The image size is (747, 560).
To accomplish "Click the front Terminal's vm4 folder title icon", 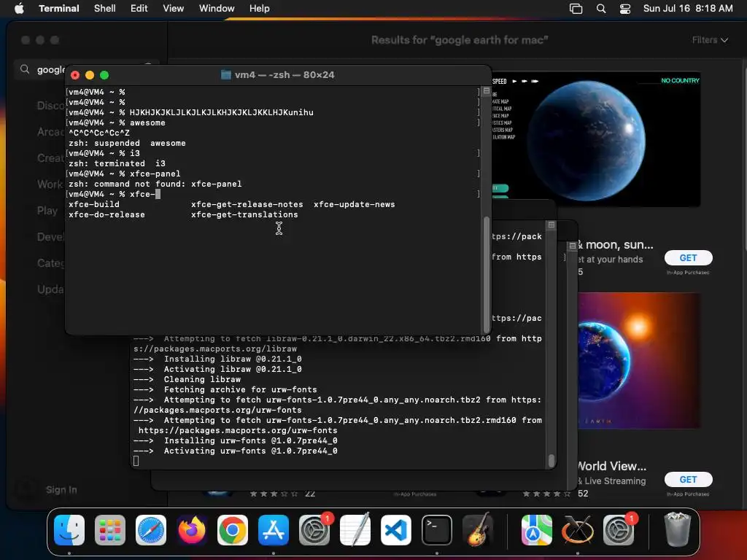I will pos(226,75).
